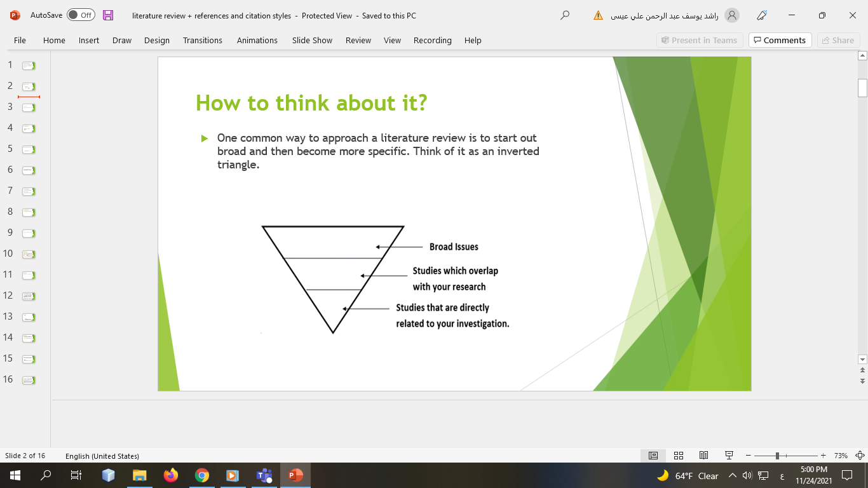This screenshot has height=488, width=868.
Task: Open File Explorer from the taskbar
Action: tap(139, 475)
